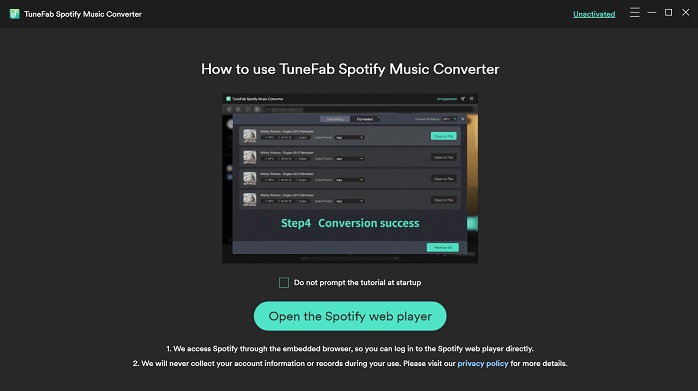Open the Unactivated license link
This screenshot has height=391, width=698.
click(594, 14)
